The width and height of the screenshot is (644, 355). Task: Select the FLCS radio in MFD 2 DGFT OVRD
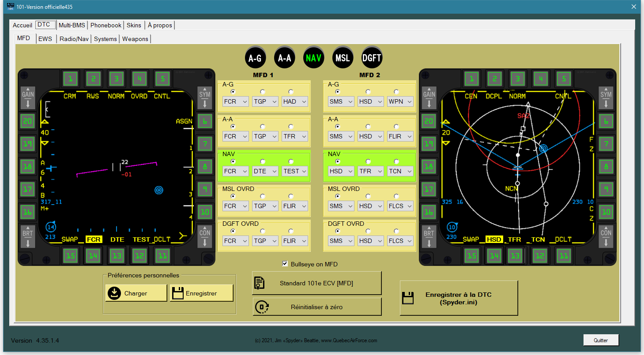pos(396,231)
